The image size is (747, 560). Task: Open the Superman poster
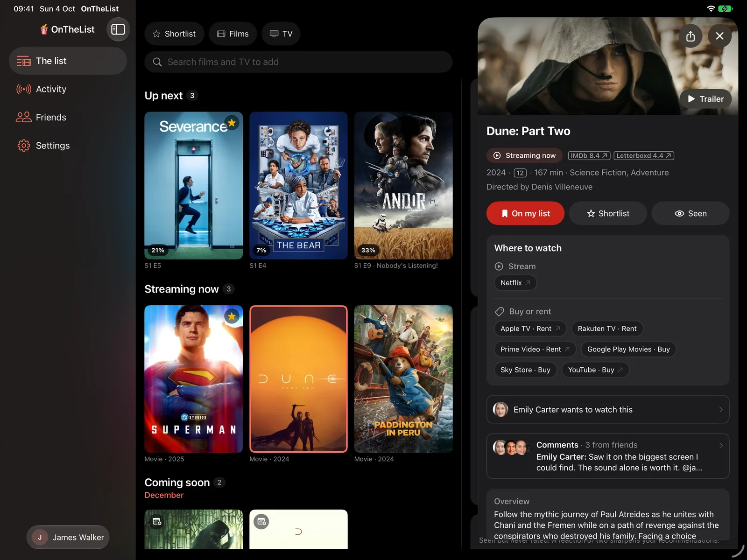point(194,379)
